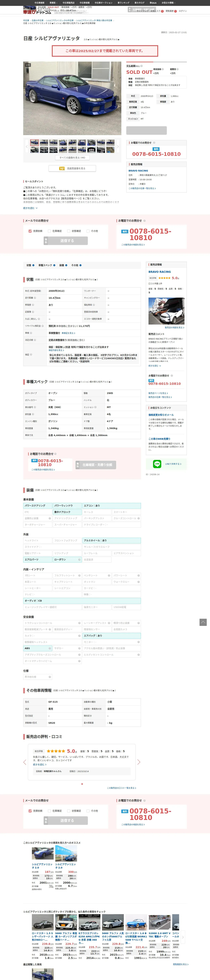Uncheck 見積依頼 in the bottom mail inquiry form
The width and height of the screenshot is (210, 980).
30,811
